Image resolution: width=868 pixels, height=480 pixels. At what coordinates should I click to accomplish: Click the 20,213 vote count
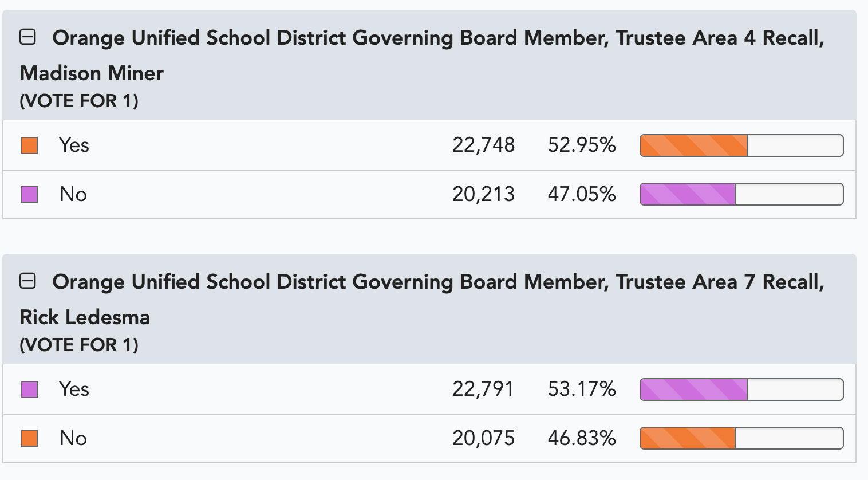point(483,194)
